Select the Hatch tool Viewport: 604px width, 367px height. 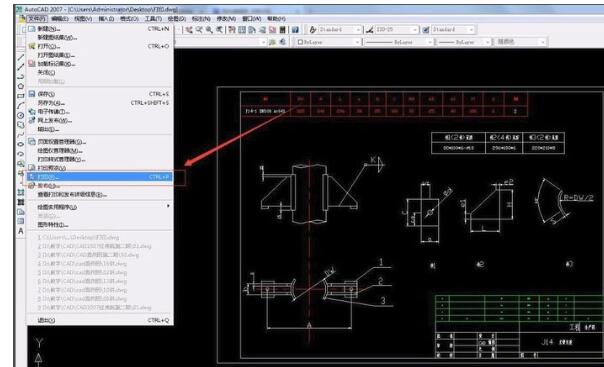(21, 193)
